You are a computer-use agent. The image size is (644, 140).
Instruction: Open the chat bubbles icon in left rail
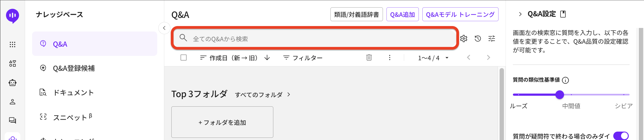[13, 120]
